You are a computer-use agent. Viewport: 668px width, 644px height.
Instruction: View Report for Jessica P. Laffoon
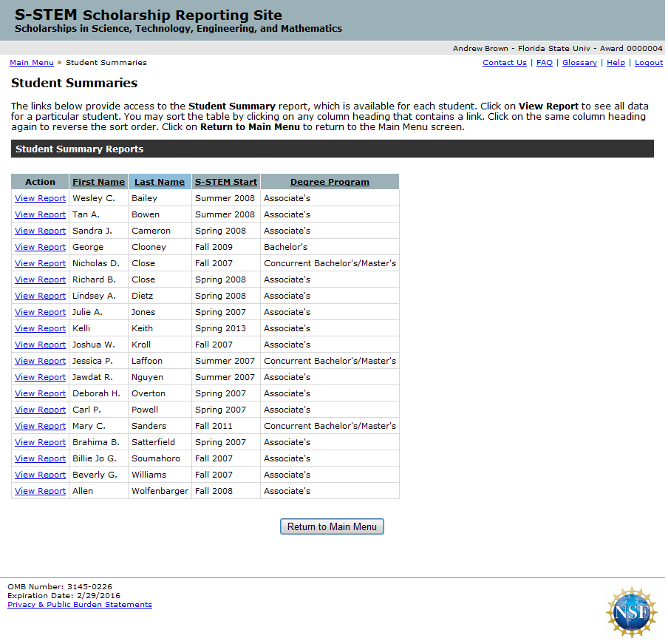coord(40,361)
